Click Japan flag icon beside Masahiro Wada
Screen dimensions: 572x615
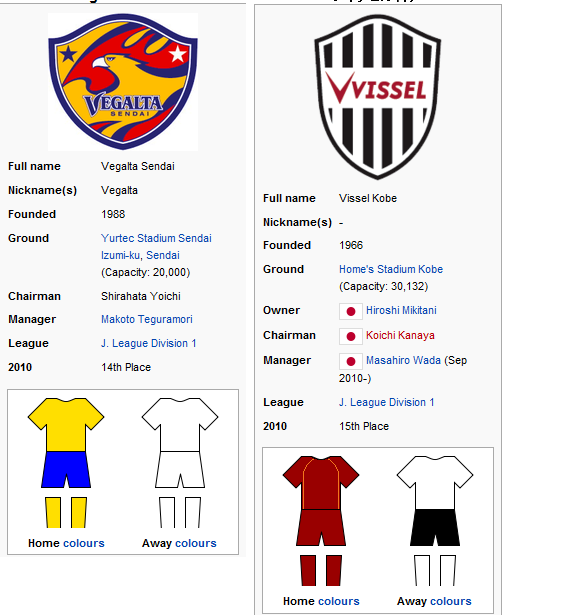(351, 361)
